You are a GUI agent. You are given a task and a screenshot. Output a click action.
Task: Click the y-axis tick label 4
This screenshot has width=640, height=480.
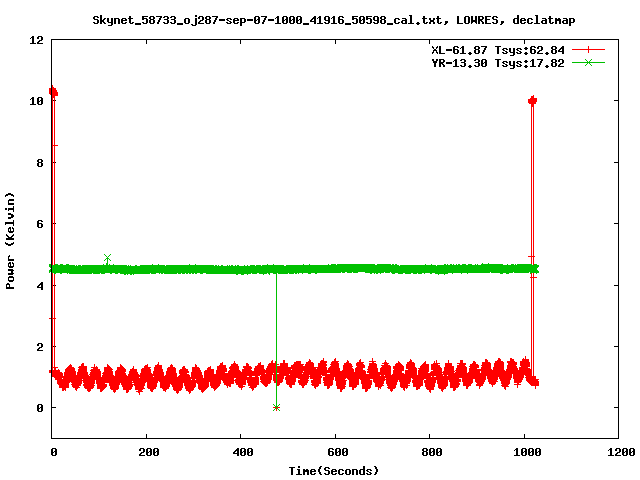(x=40, y=286)
